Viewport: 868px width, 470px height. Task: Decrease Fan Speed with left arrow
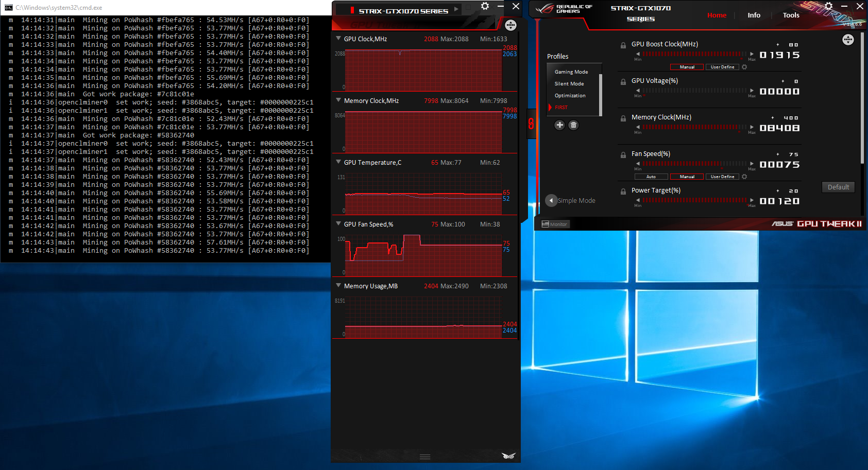click(x=638, y=163)
